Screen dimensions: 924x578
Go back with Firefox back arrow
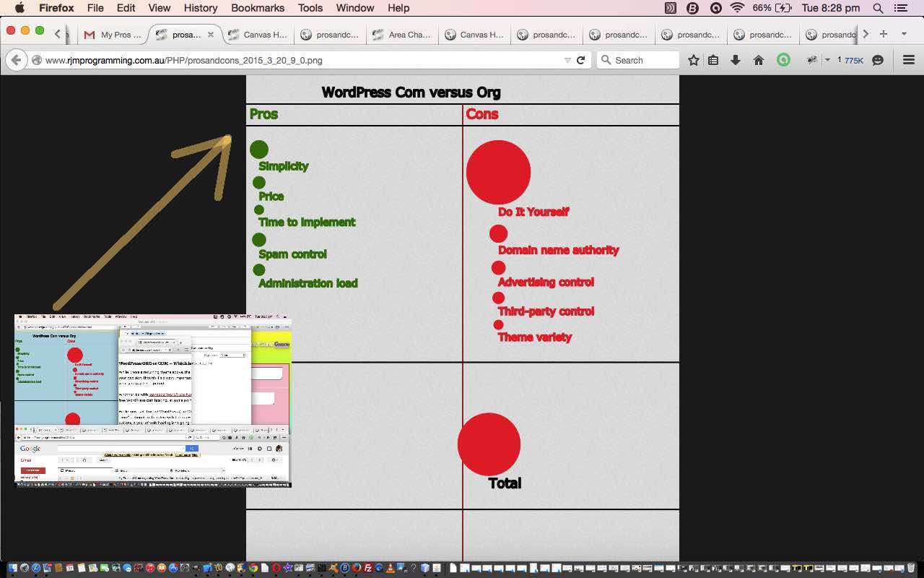[16, 60]
